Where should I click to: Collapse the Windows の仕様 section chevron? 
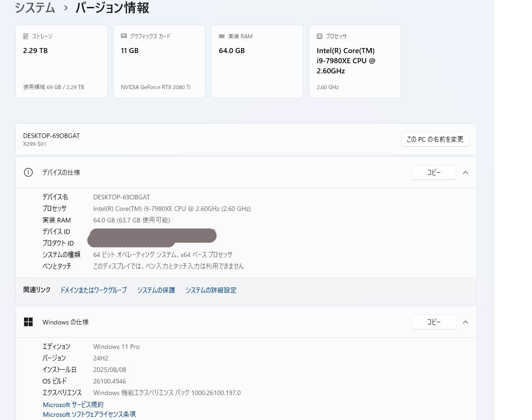tap(465, 322)
